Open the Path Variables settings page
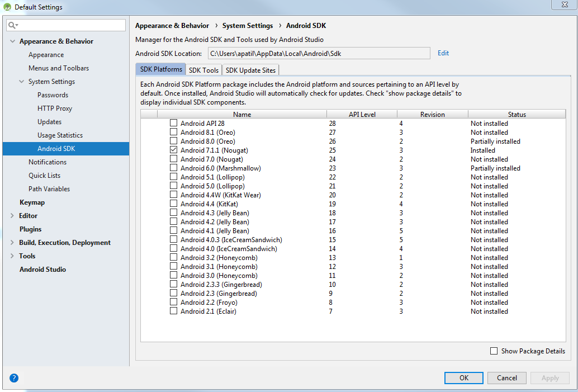Image resolution: width=578 pixels, height=392 pixels. (x=49, y=189)
